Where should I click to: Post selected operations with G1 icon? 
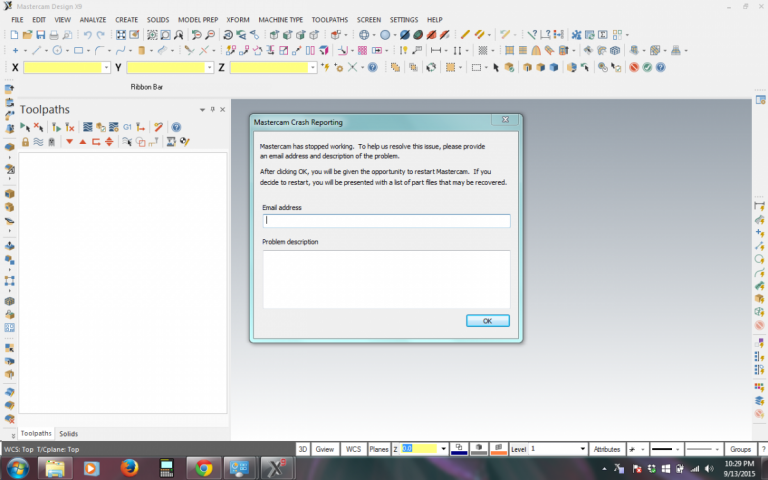pos(127,127)
